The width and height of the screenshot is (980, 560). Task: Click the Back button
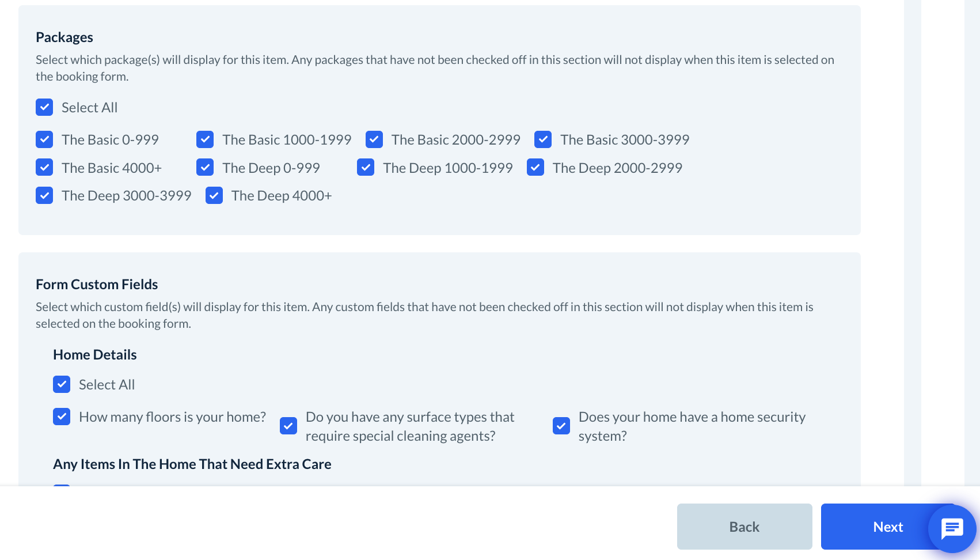(x=744, y=527)
